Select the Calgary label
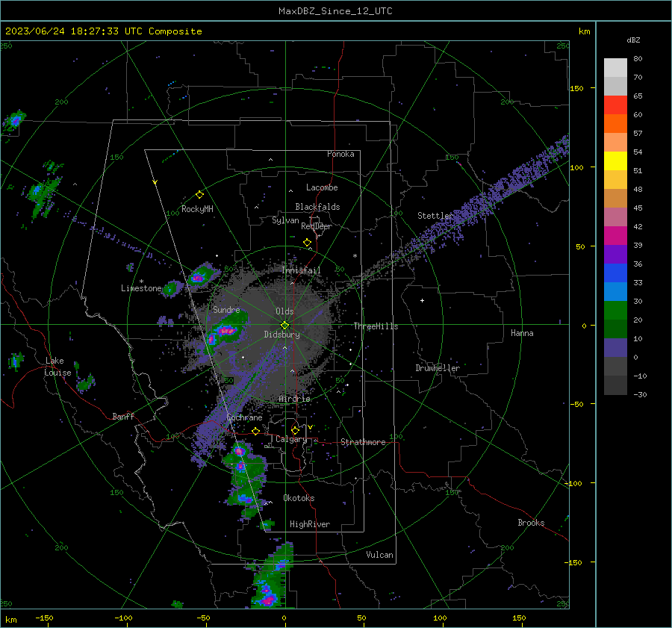The height and width of the screenshot is (628, 672). (x=291, y=439)
